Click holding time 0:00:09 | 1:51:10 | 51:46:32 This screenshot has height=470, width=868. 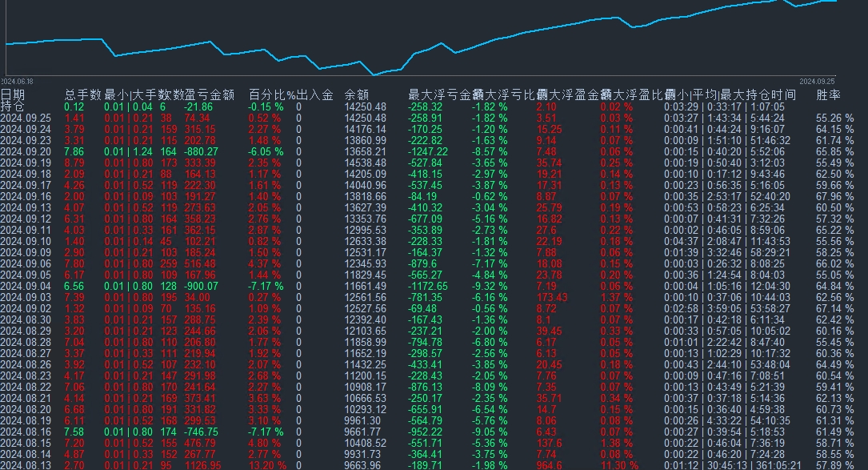coord(727,141)
